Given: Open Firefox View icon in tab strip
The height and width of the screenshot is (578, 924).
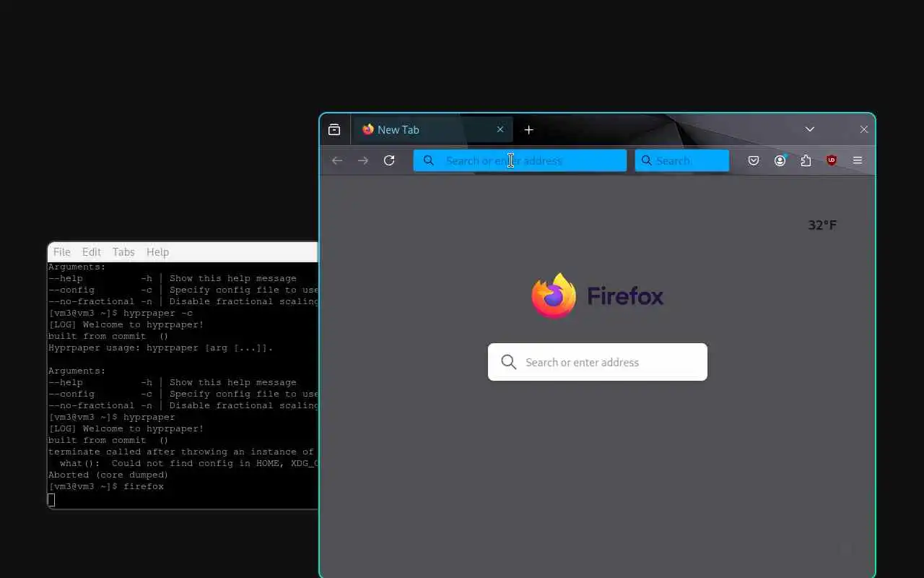Looking at the screenshot, I should pos(334,130).
